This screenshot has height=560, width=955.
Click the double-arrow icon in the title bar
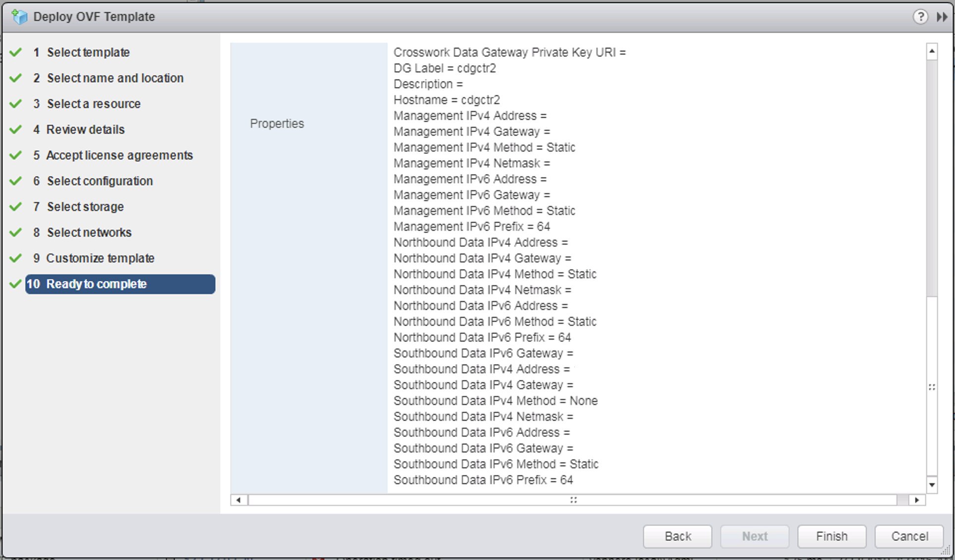(941, 16)
